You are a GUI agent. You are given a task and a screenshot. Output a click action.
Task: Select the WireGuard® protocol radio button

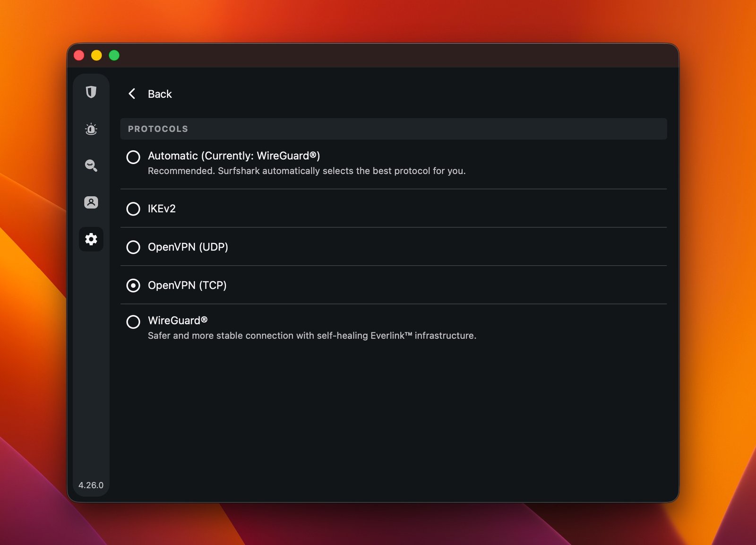coord(133,322)
